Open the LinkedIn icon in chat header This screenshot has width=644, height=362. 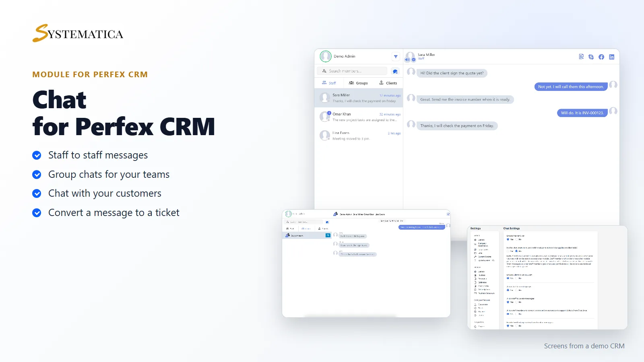(612, 57)
